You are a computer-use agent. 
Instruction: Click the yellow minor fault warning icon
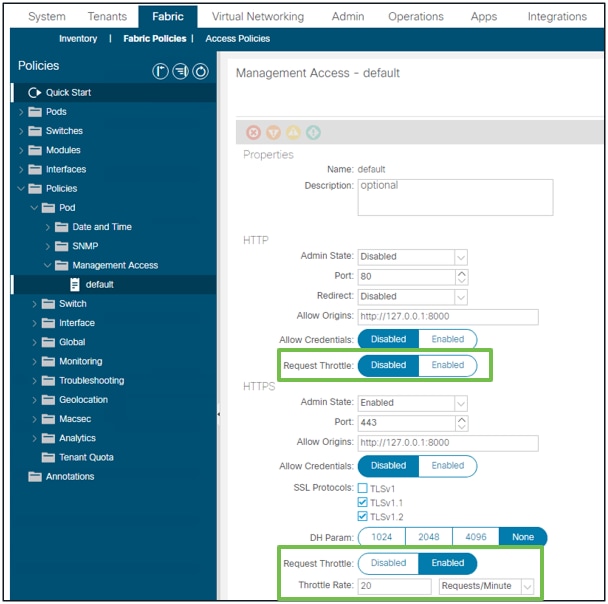click(x=293, y=133)
